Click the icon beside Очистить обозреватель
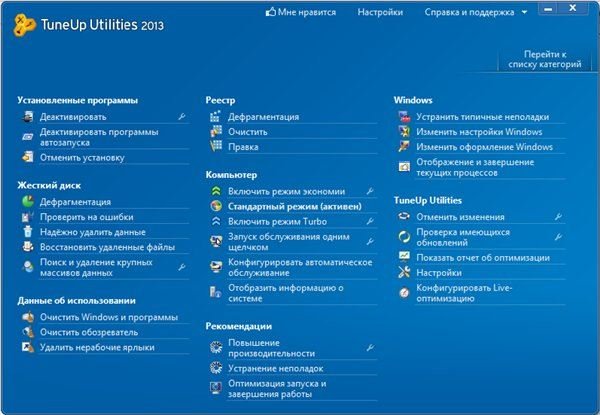 pos(28,332)
